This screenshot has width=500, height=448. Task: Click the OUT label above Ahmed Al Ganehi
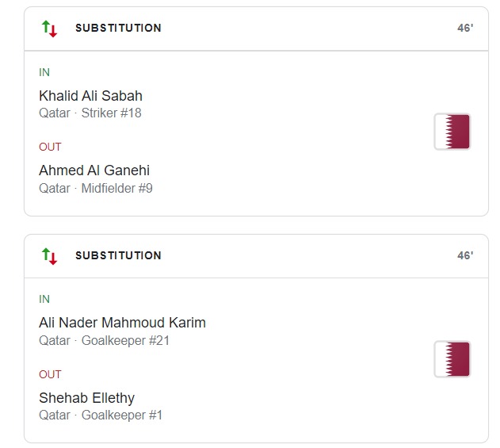tap(50, 147)
